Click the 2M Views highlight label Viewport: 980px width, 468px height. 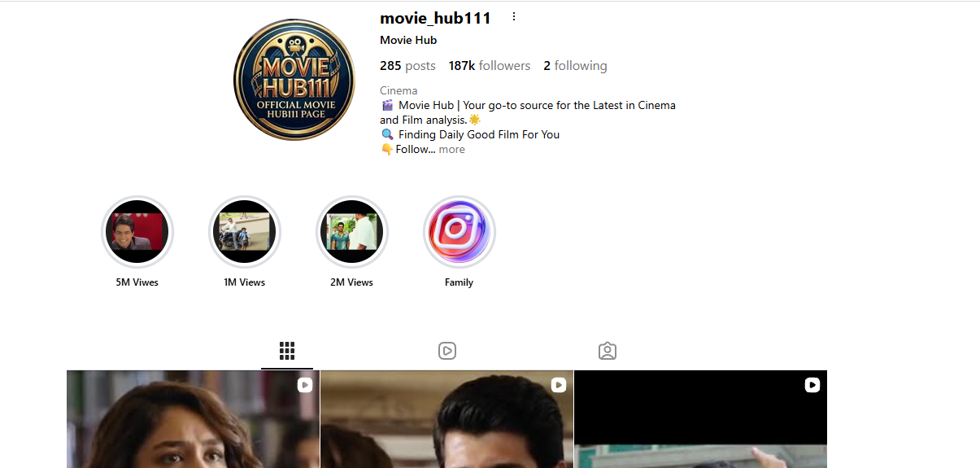(352, 282)
